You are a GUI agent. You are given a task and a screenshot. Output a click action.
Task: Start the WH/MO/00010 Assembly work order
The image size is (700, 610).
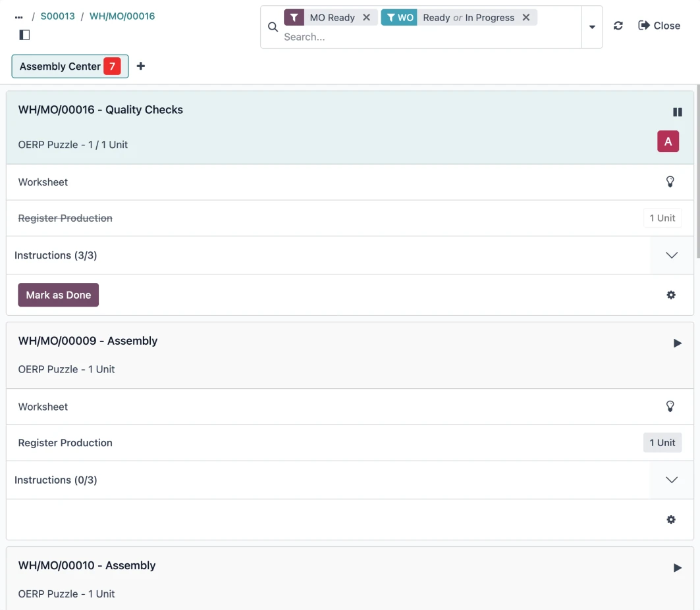(x=677, y=568)
